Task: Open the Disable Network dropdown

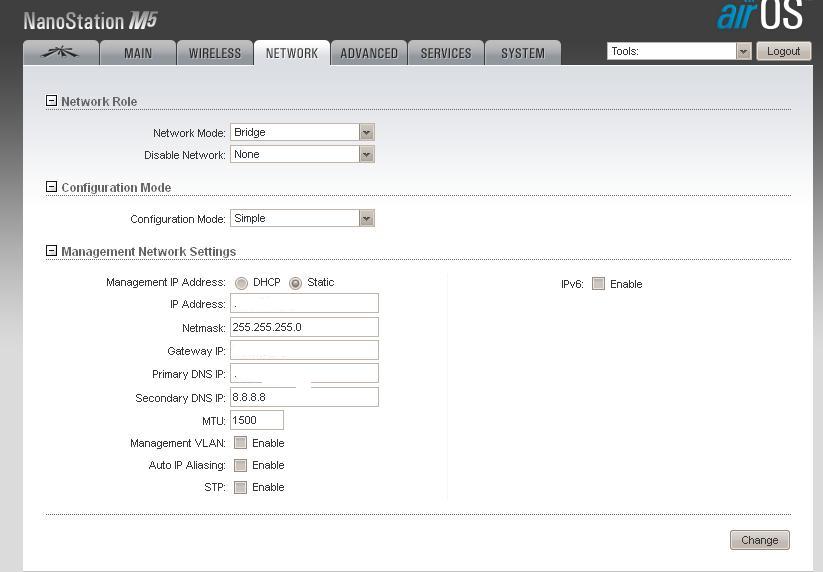Action: click(302, 154)
